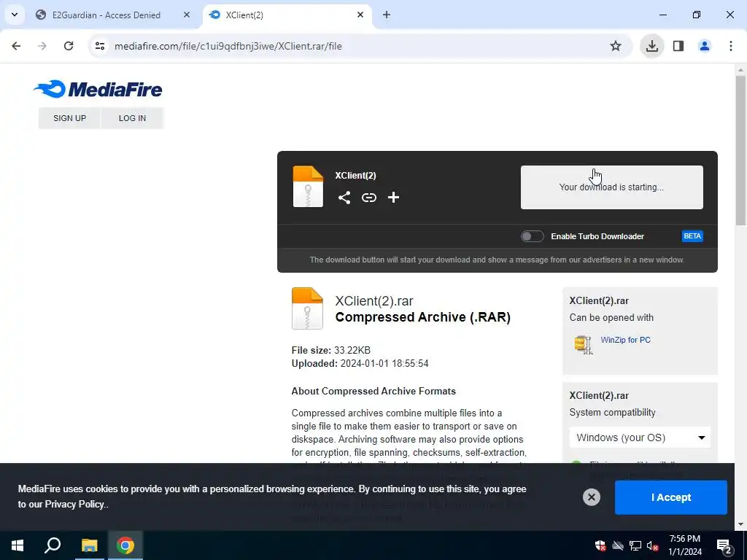
Task: Click the upload date 2024-01-01 18:55:54
Action: point(384,364)
